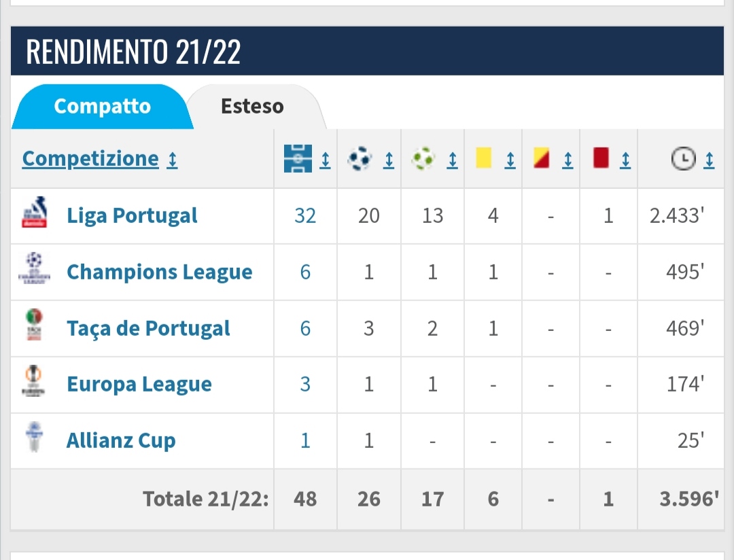Click the Competizione column header link
The width and height of the screenshot is (734, 560).
[x=90, y=159]
